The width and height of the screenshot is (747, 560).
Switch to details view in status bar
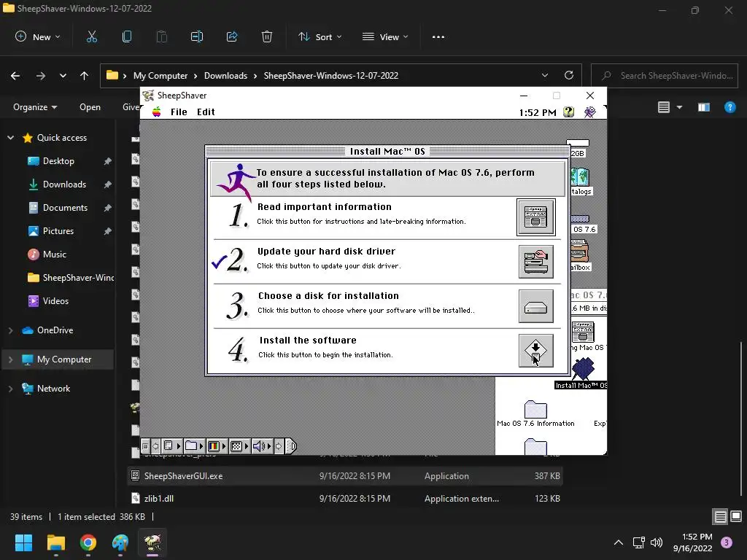pos(720,517)
